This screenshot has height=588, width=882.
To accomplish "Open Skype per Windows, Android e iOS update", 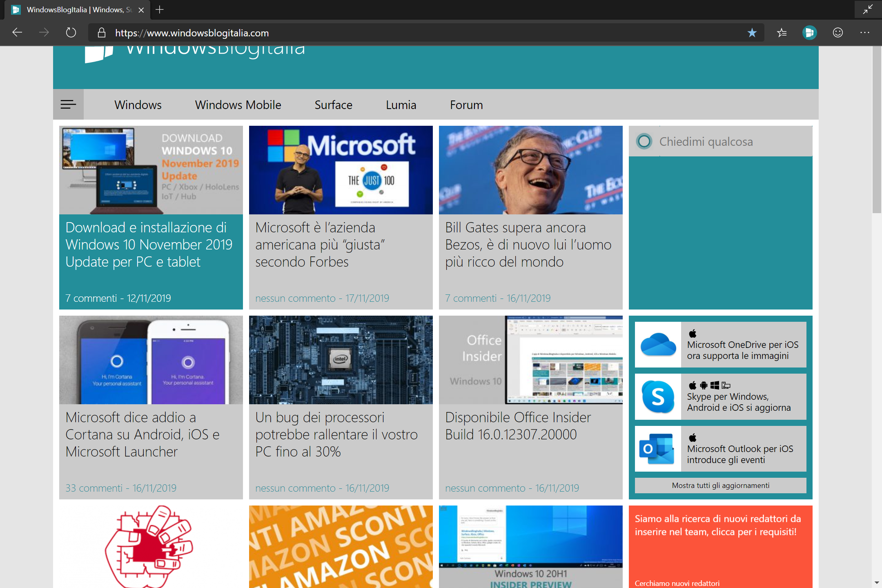I will (721, 396).
